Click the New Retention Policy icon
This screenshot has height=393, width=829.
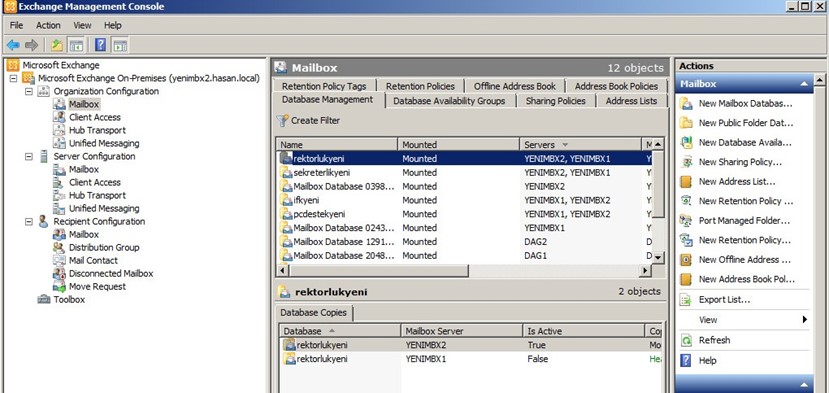click(x=686, y=240)
